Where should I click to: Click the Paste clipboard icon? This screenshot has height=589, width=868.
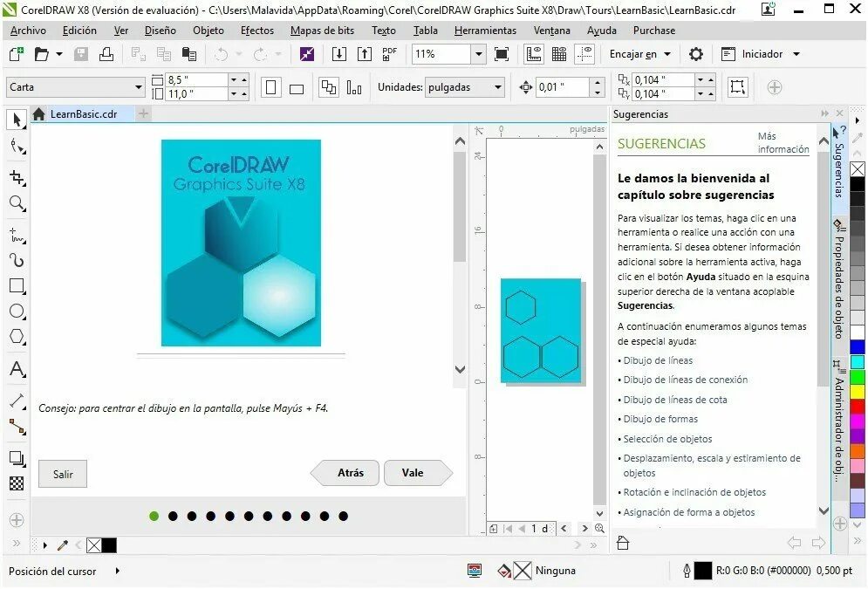[x=189, y=54]
